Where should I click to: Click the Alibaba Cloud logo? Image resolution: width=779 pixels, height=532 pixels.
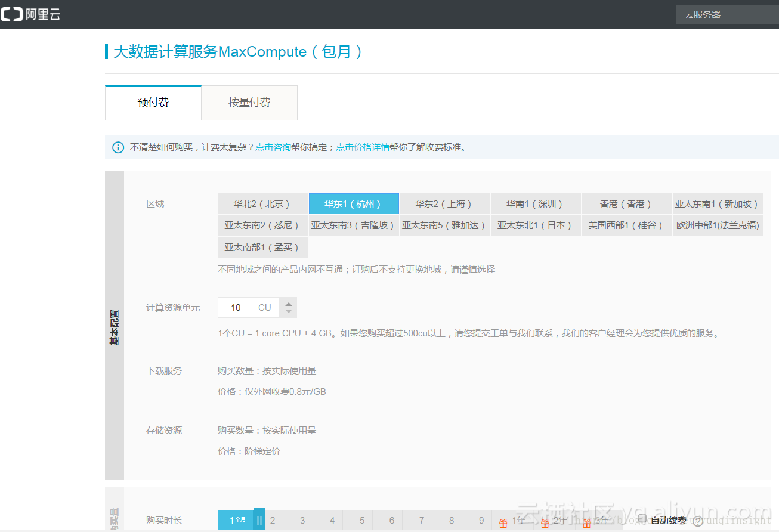(x=30, y=14)
